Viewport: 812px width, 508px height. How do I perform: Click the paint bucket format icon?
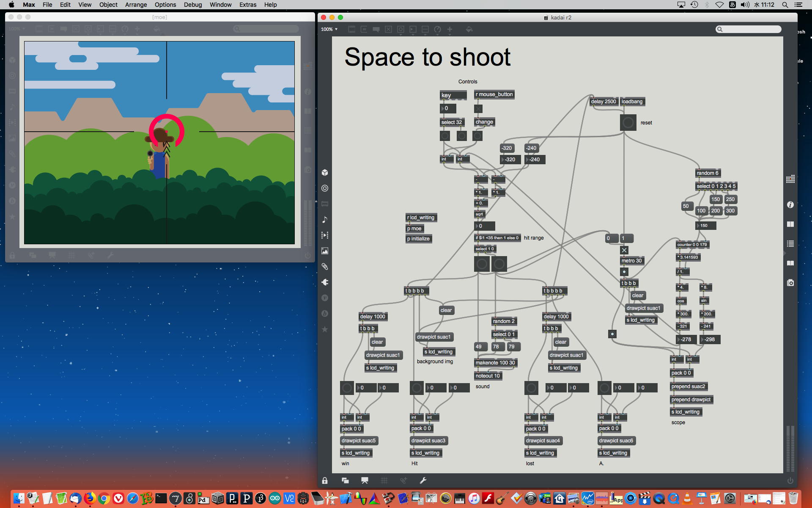[469, 29]
